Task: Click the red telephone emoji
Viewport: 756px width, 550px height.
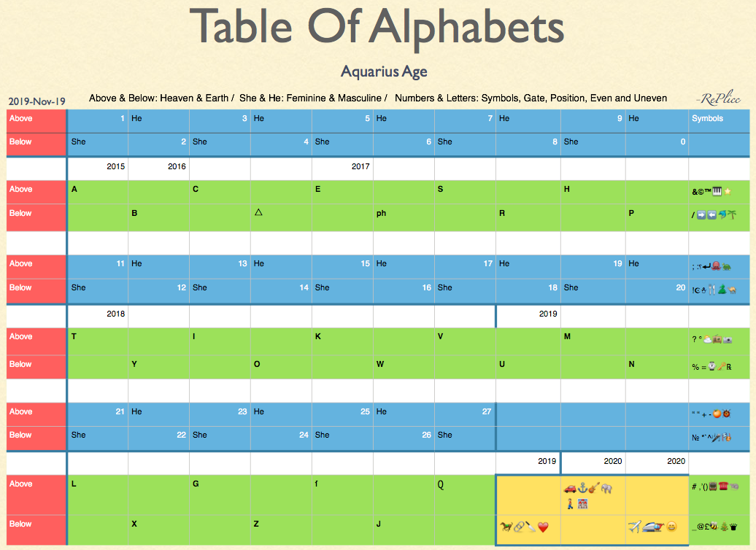Action: click(x=722, y=487)
